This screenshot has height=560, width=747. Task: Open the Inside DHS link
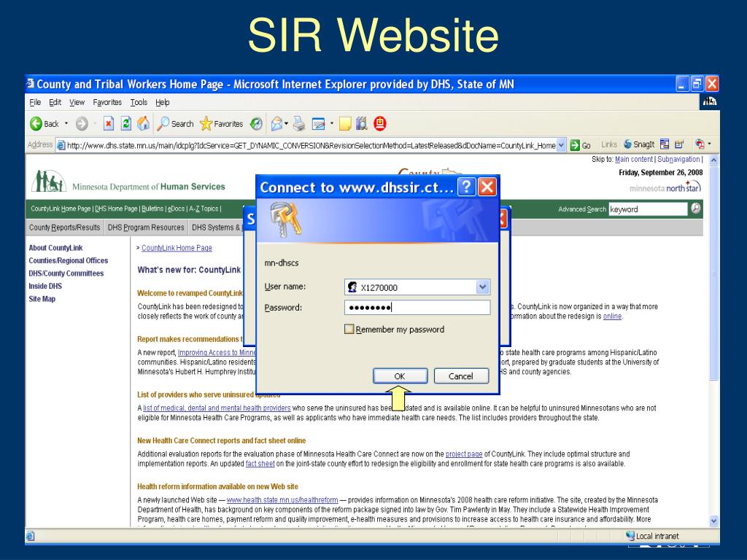(x=45, y=286)
